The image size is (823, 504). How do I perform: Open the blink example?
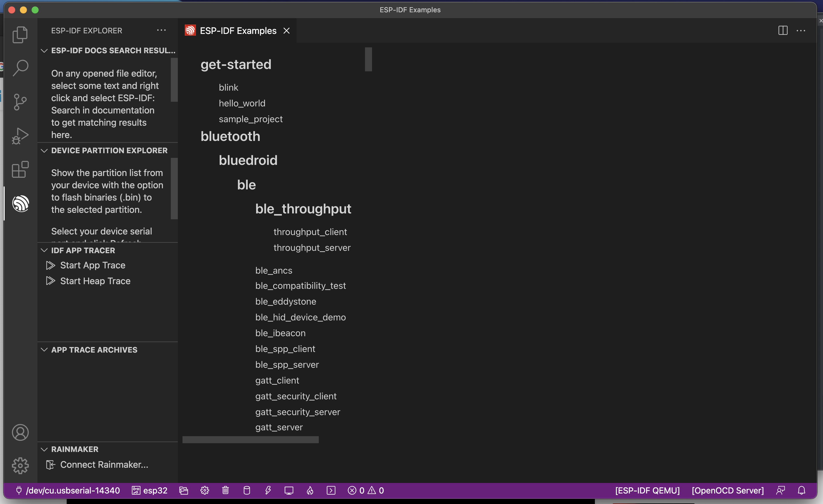click(228, 87)
